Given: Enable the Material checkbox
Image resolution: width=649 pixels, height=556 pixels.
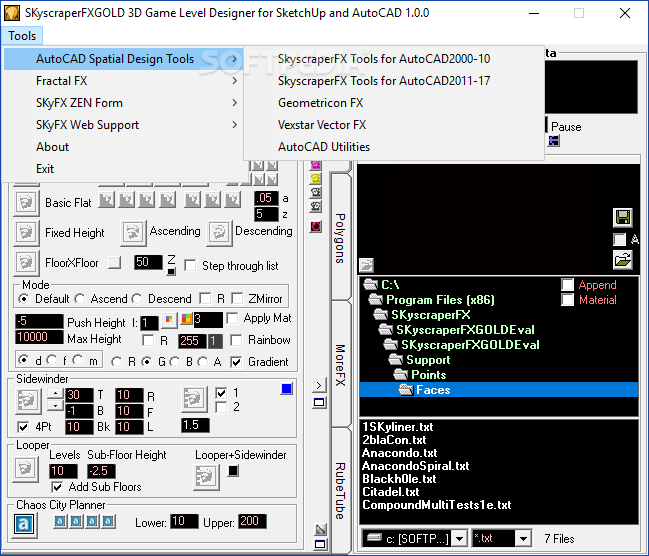Looking at the screenshot, I should point(567,299).
